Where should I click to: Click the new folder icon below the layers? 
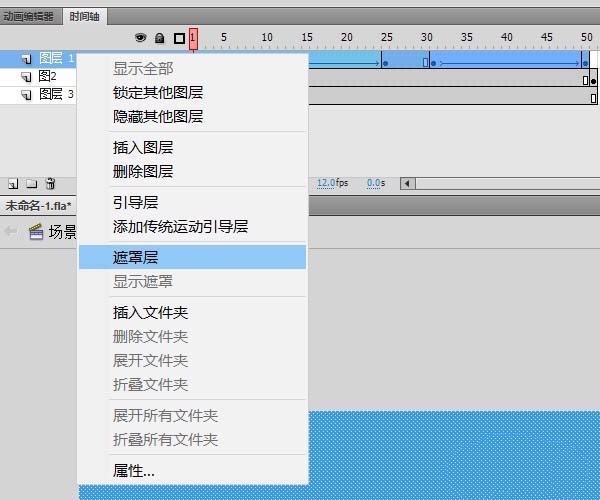point(32,184)
